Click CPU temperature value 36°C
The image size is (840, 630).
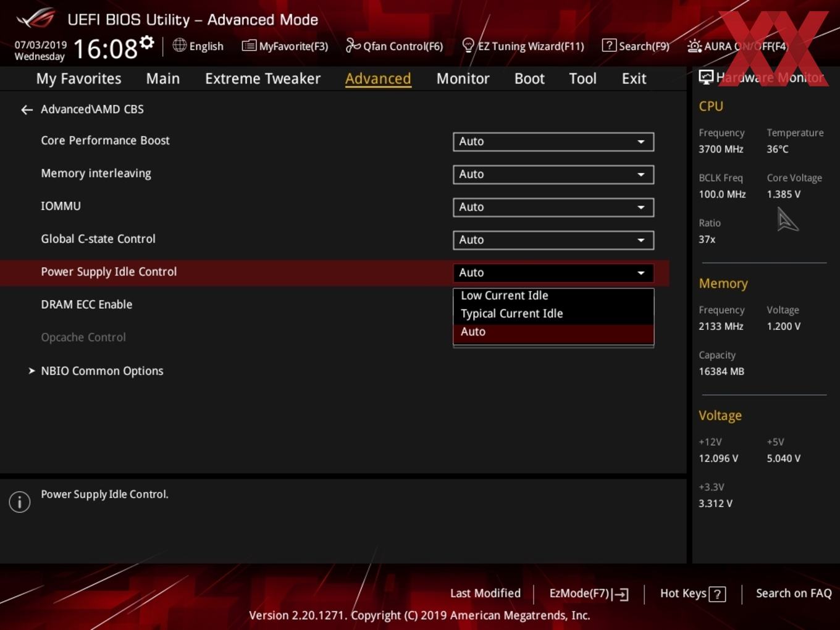coord(778,149)
